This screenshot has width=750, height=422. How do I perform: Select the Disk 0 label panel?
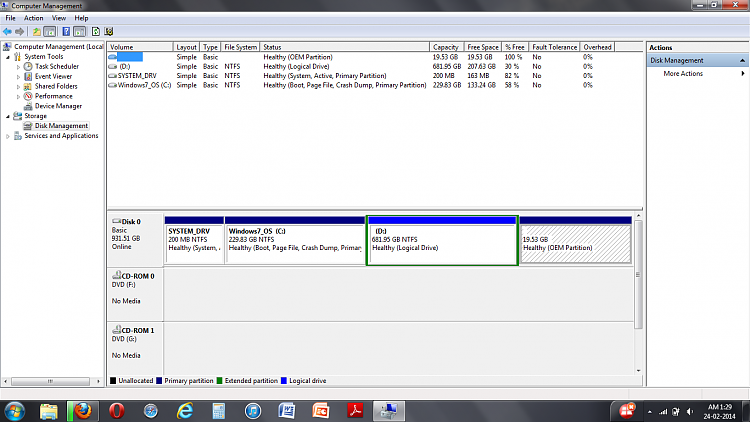tap(135, 240)
